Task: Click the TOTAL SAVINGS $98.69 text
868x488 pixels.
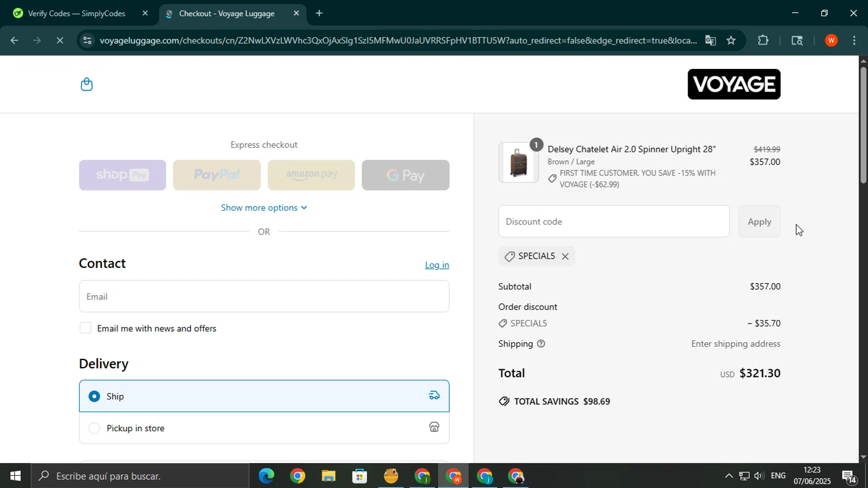Action: tap(562, 401)
